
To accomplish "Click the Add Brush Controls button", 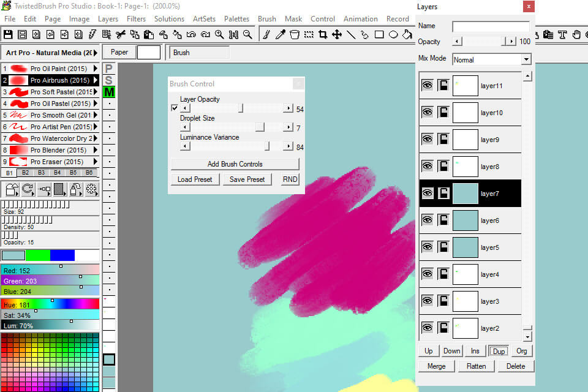I will 235,164.
